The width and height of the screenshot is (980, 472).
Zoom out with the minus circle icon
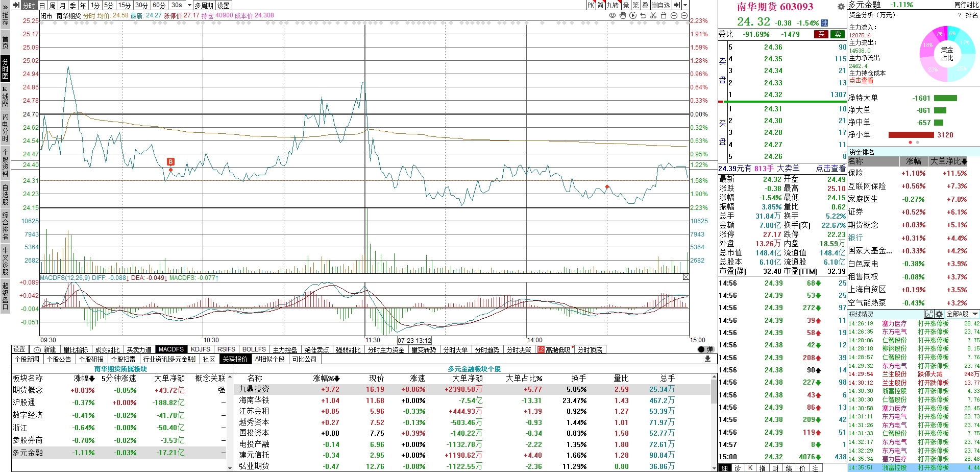tap(684, 16)
